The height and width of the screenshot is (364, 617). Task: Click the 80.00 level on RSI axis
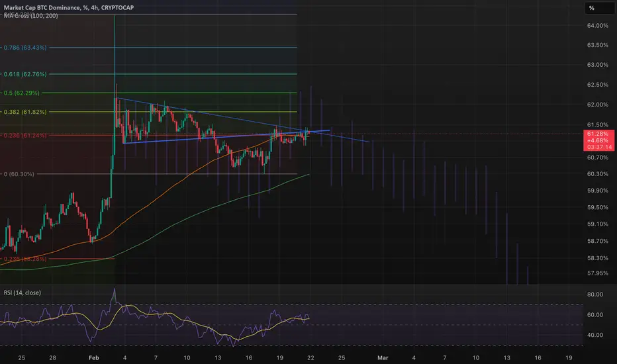595,295
